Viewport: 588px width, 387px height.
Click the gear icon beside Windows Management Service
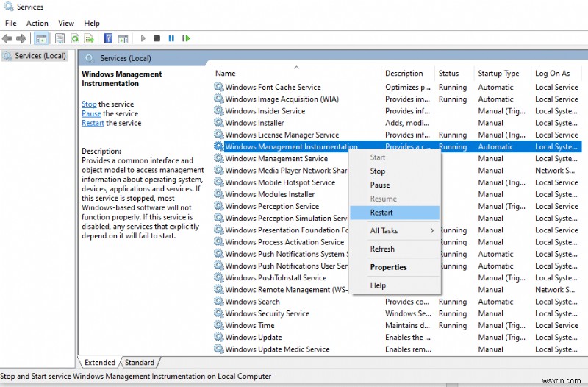click(219, 158)
